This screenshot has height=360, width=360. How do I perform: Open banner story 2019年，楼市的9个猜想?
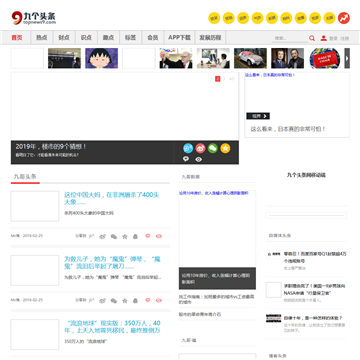(51, 146)
